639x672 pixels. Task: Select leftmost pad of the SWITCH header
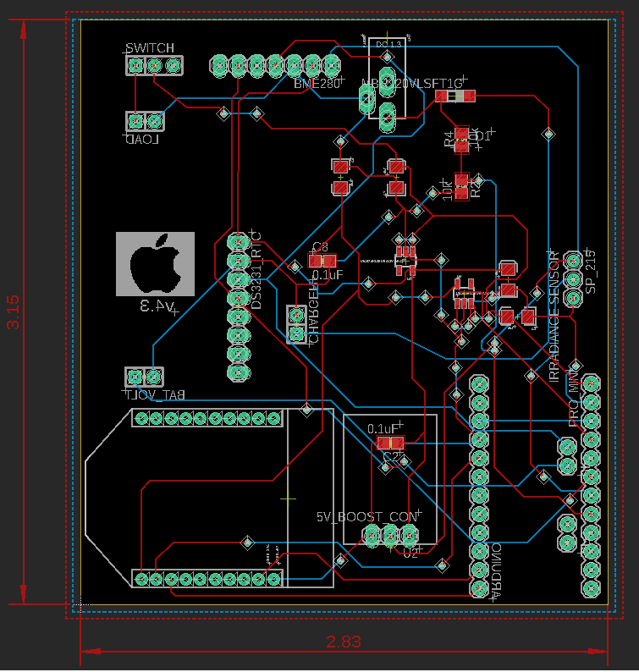coord(136,65)
